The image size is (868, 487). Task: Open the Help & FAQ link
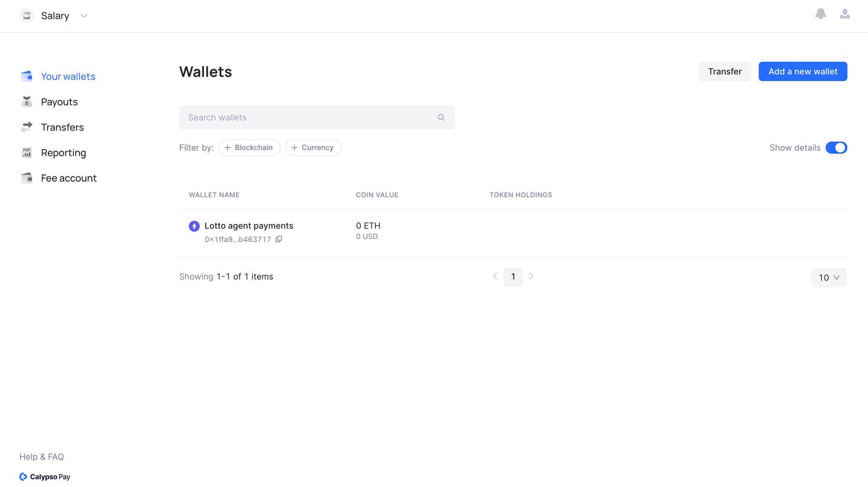[x=42, y=457]
